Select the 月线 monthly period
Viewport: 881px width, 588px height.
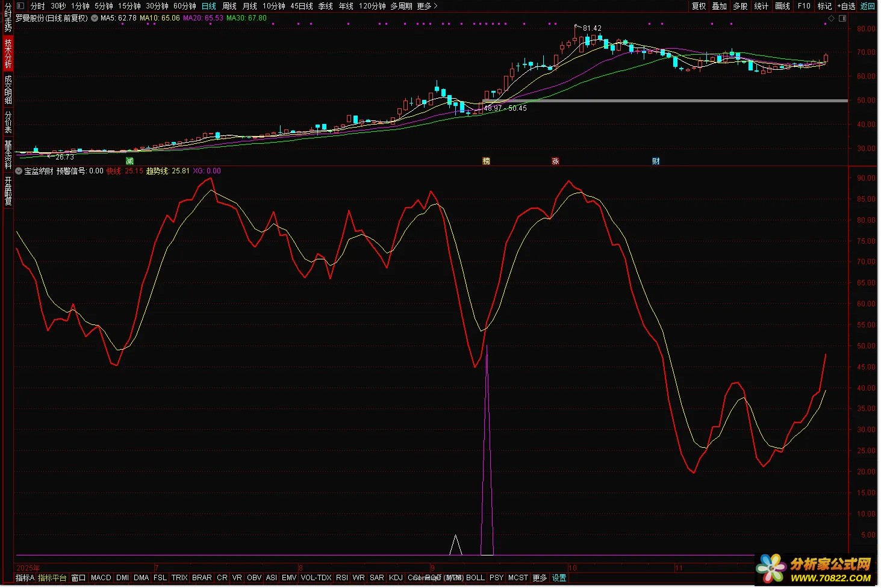(250, 6)
